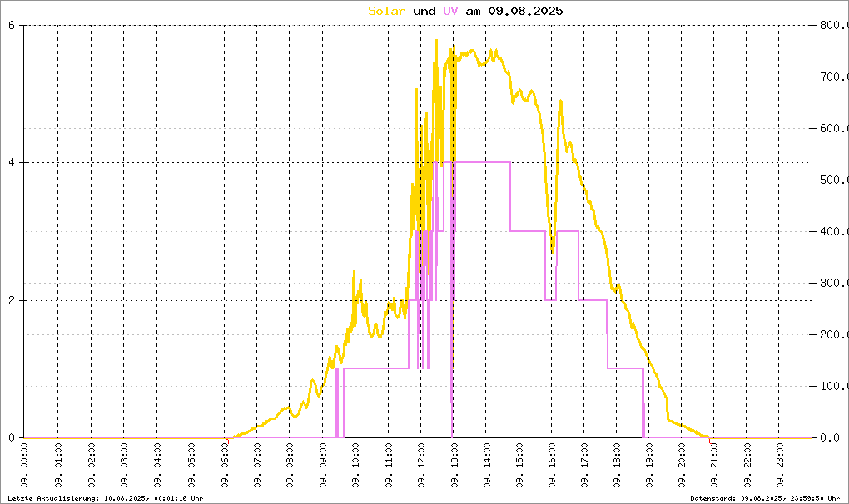Viewport: 849px width, 504px height.
Task: Click the pink "UV" word in the title
Action: click(450, 11)
